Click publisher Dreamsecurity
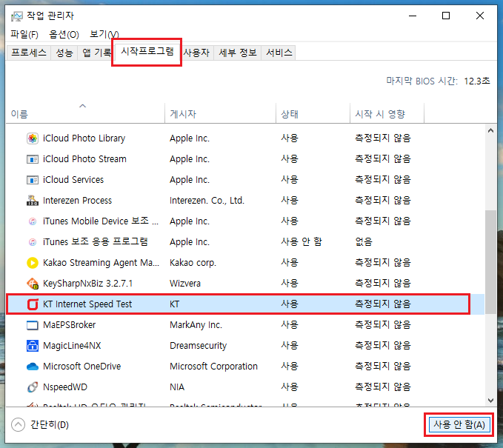Screen dimensions: 503x448 (x=199, y=346)
